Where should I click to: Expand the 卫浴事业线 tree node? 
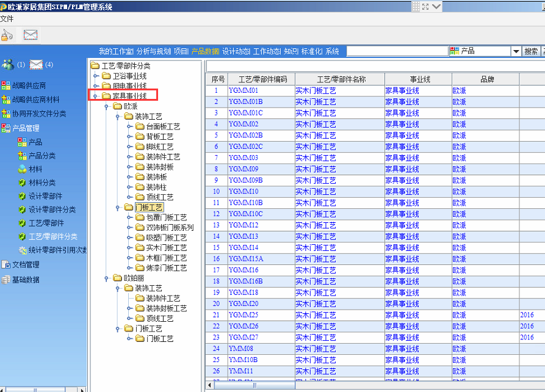click(x=96, y=76)
